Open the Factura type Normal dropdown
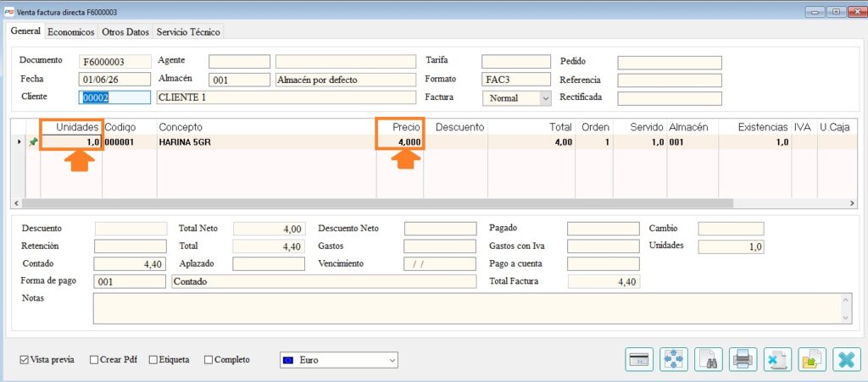 (546, 98)
